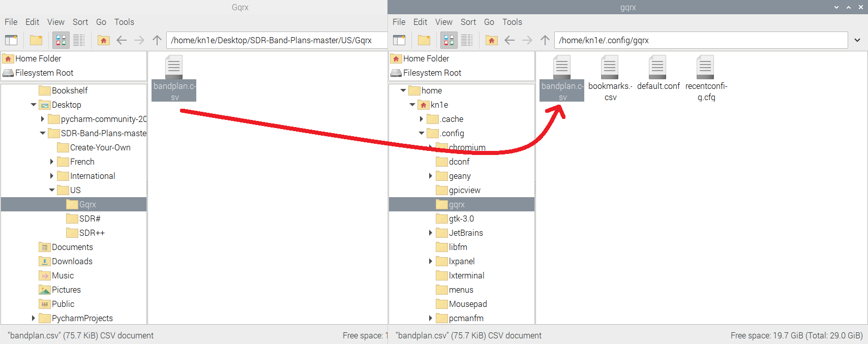Switch right window to detailed list view
868x344 pixels.
(x=467, y=40)
